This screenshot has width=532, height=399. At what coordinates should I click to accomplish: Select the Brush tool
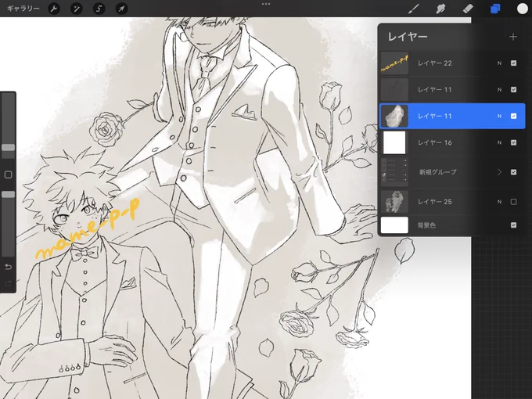point(413,9)
